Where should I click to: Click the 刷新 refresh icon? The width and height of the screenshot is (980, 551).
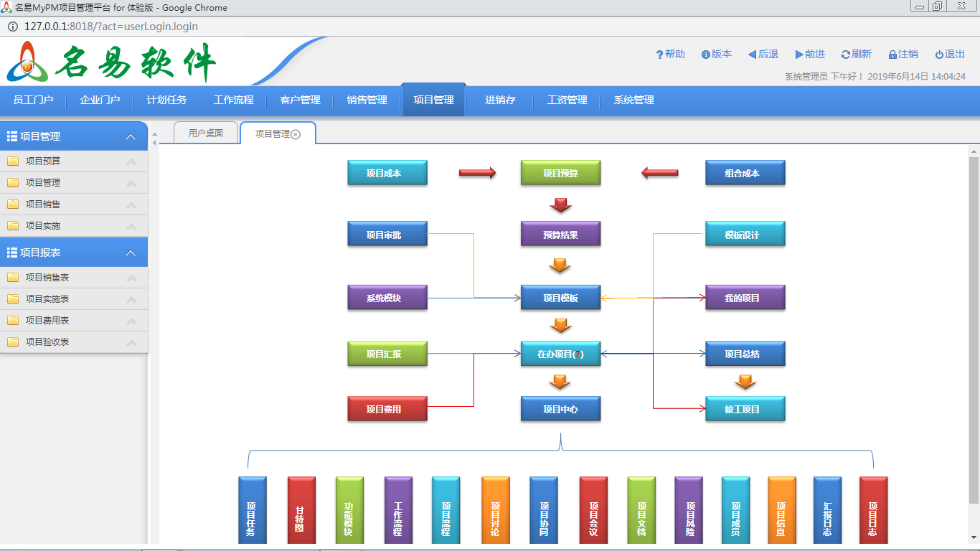pos(846,55)
